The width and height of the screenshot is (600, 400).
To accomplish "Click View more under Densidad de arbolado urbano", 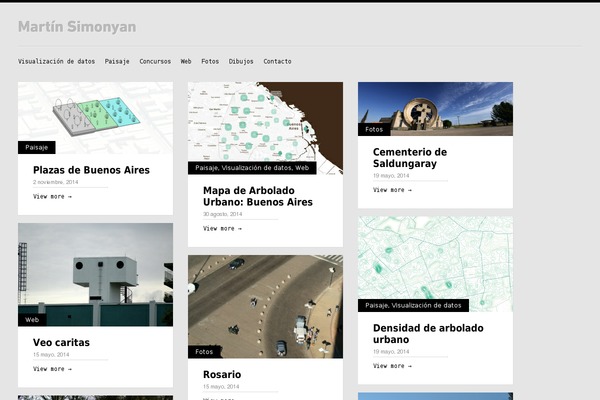I will coord(392,366).
